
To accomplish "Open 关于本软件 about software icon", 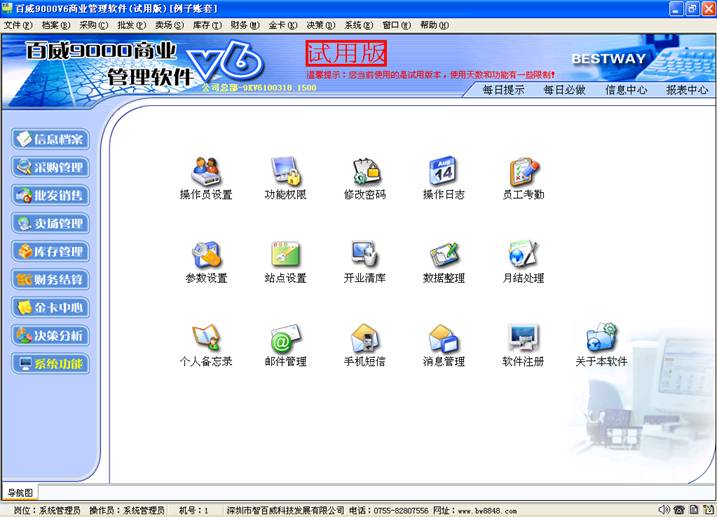I will [x=602, y=338].
